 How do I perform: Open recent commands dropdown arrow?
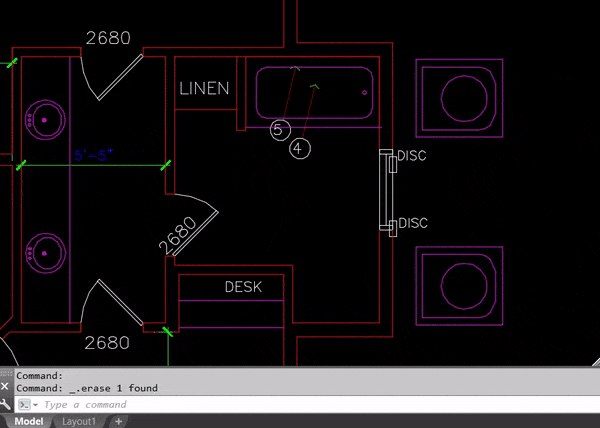[x=35, y=405]
